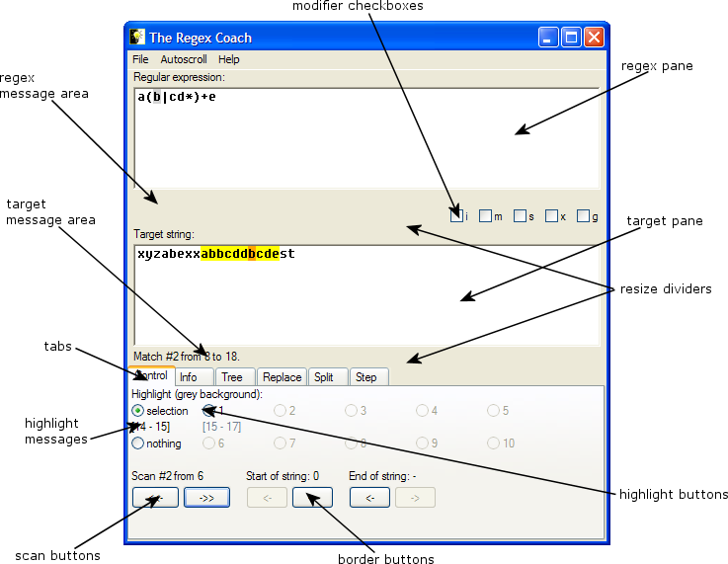Maximize the Regex Coach window
The image size is (728, 564).
pyautogui.click(x=571, y=38)
